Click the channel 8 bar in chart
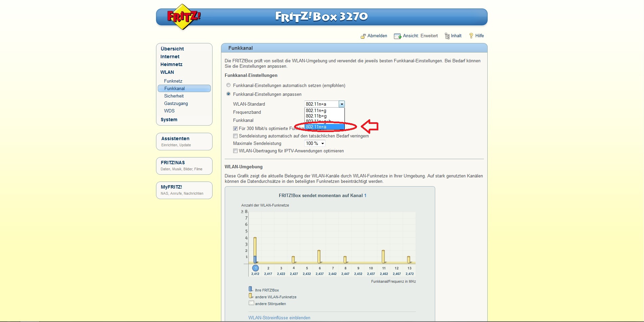 (x=345, y=260)
